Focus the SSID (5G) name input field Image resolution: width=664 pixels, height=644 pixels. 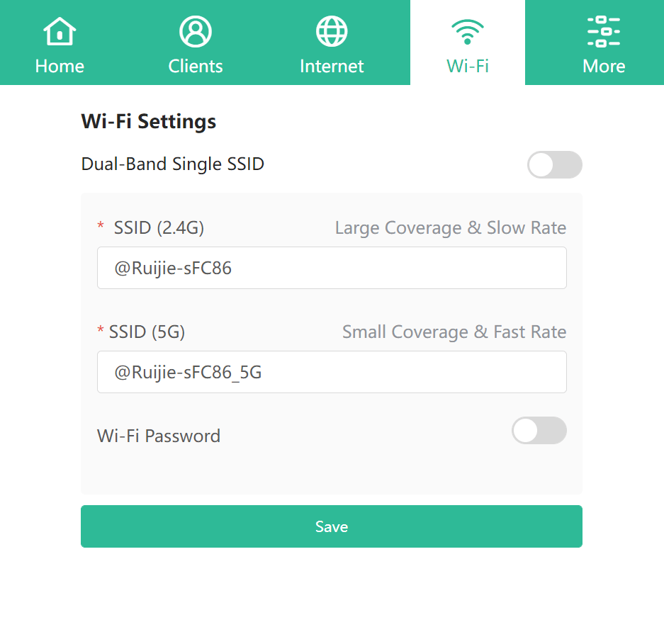point(332,373)
